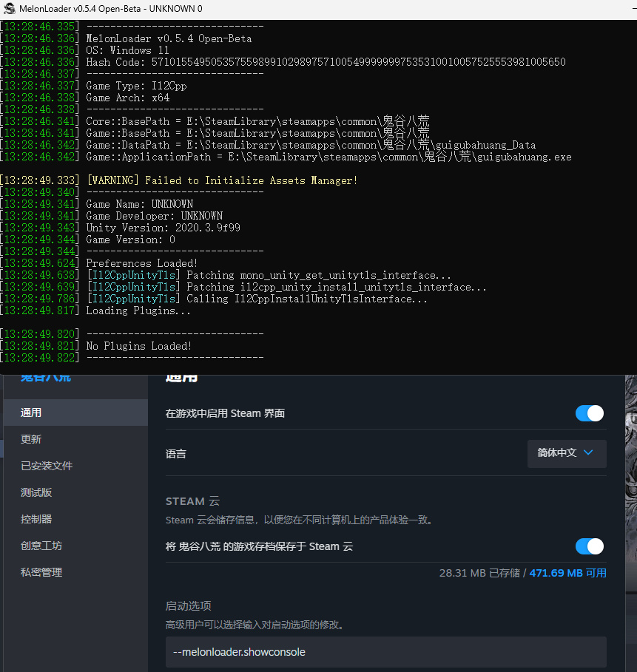Select the 控制器 tab
Screen dimensions: 637x672
pyautogui.click(x=75, y=518)
